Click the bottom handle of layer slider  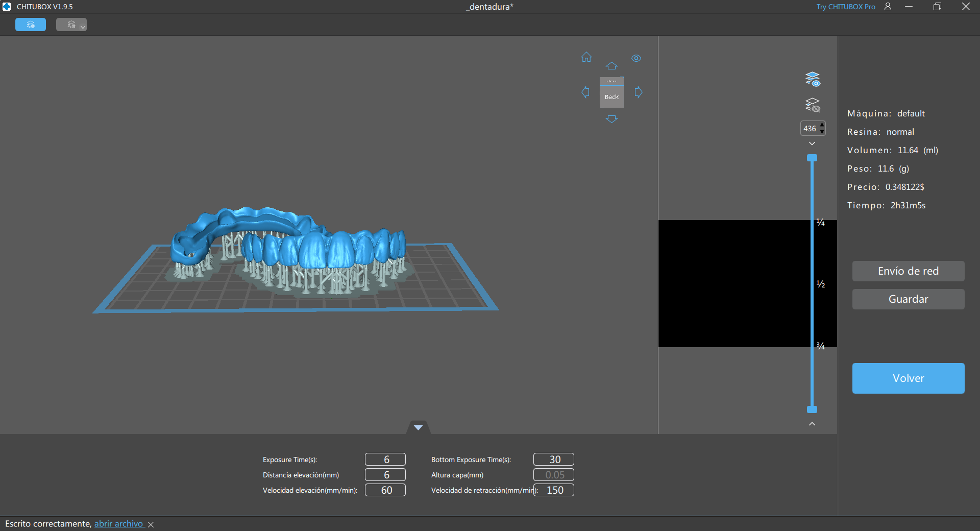tap(812, 409)
